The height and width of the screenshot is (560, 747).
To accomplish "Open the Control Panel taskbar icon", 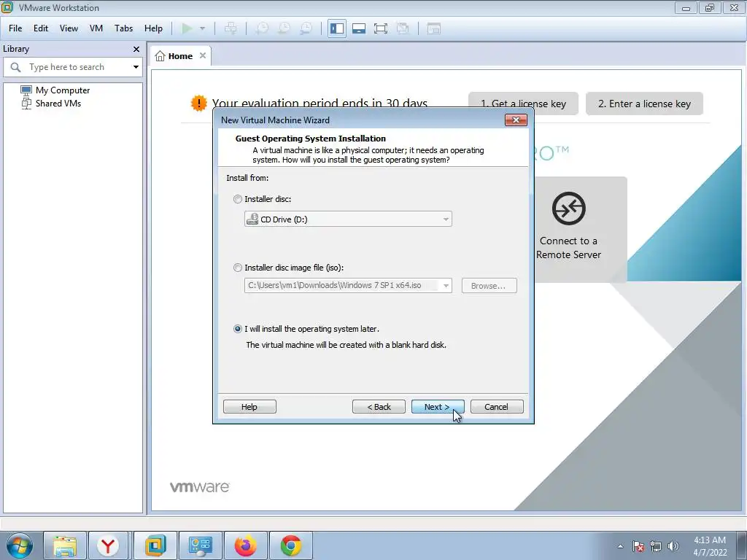I will click(200, 545).
